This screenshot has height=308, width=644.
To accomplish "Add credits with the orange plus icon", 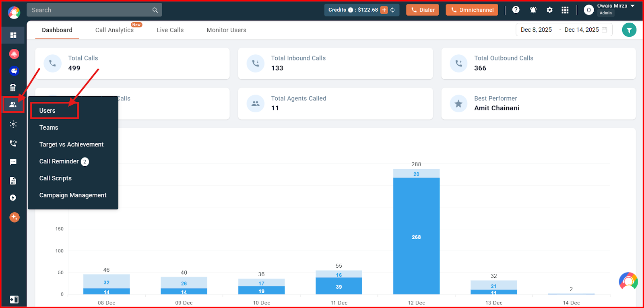I will pos(384,10).
